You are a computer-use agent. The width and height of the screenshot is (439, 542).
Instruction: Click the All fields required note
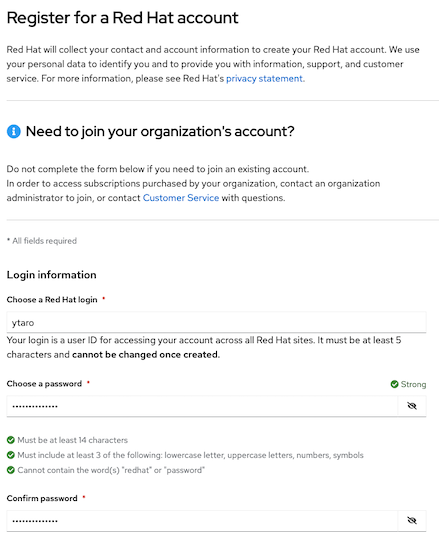coord(42,241)
